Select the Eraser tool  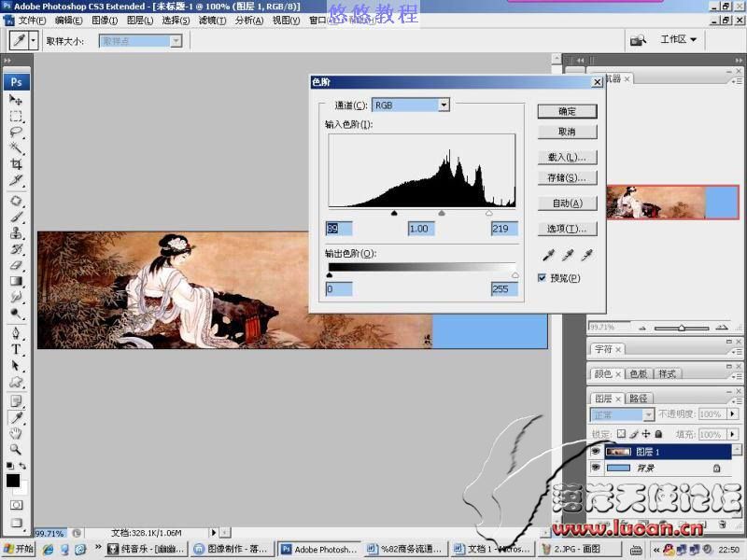click(x=16, y=265)
